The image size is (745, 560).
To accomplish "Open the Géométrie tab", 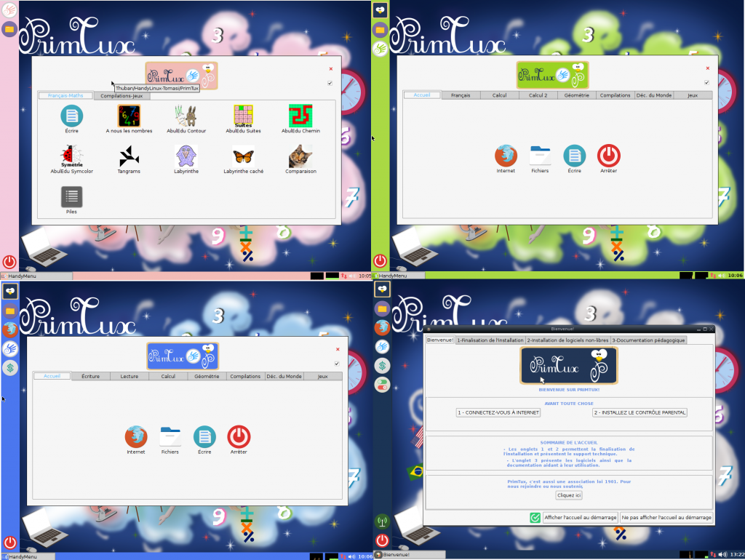I will click(575, 95).
